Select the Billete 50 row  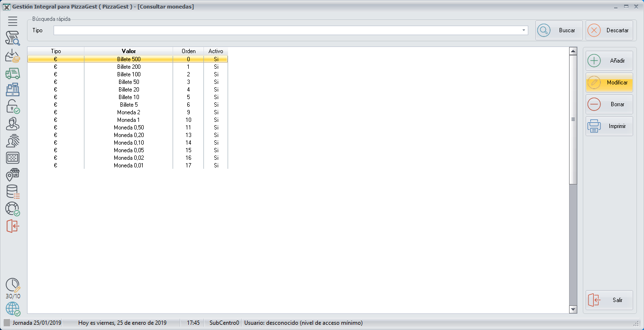tap(129, 82)
